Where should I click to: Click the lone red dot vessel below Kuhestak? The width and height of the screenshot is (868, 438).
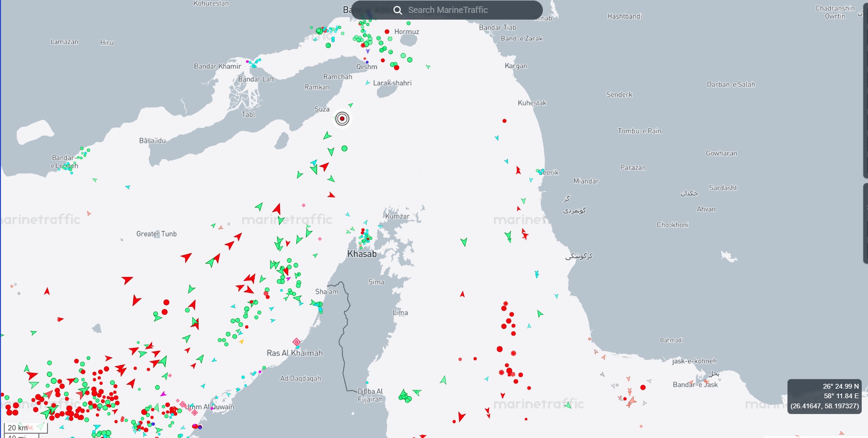(504, 121)
